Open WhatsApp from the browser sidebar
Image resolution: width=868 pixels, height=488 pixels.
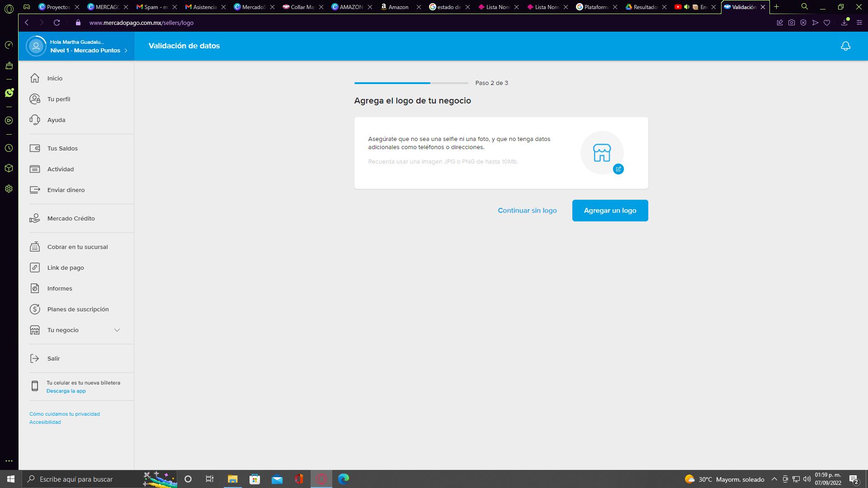(x=9, y=93)
